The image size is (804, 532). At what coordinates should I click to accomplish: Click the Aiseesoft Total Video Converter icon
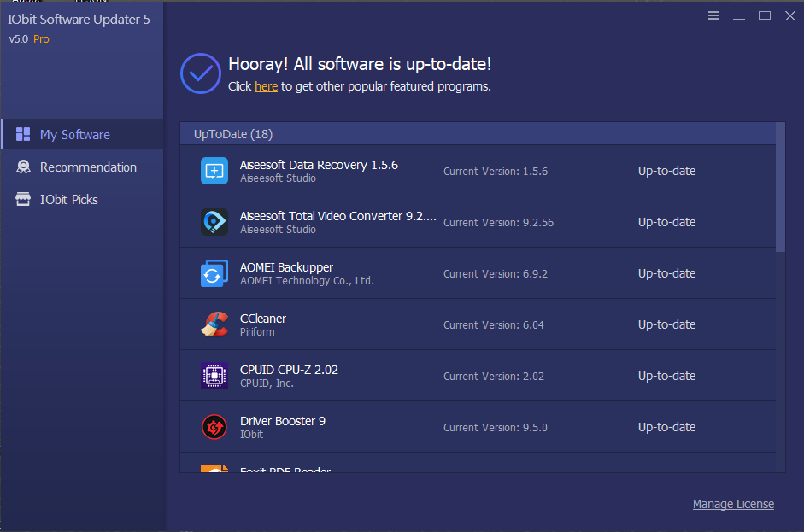coord(214,222)
